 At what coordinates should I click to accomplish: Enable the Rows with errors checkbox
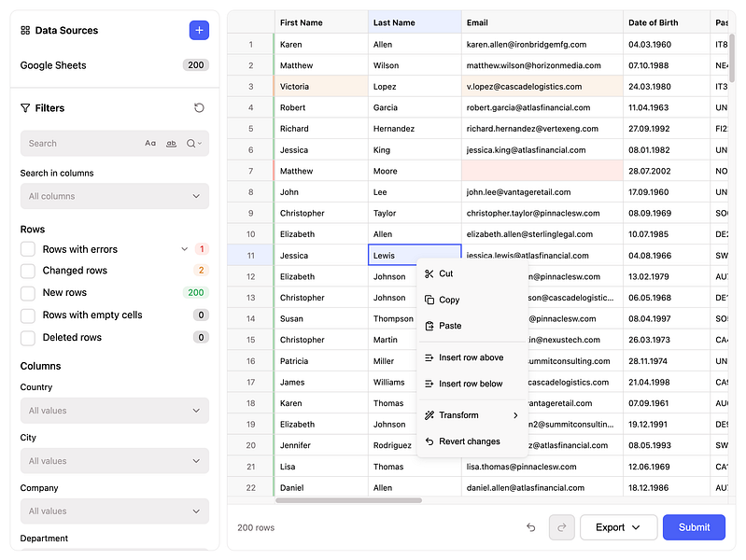coord(28,249)
